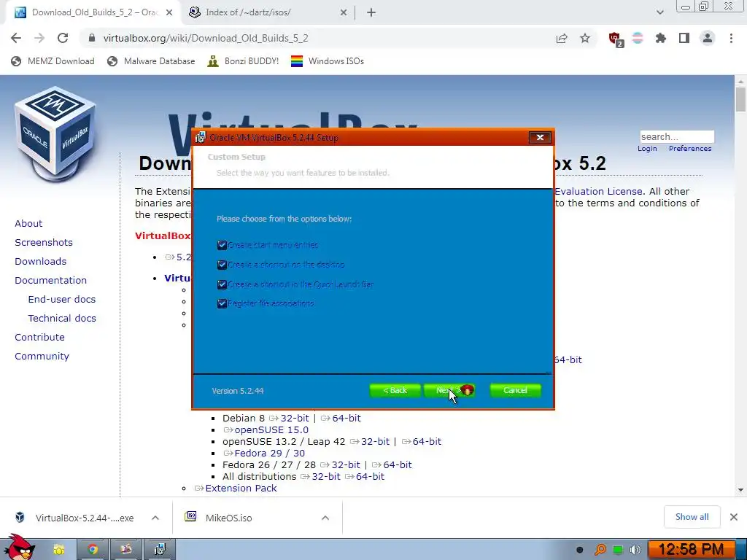The height and width of the screenshot is (560, 747).
Task: Open a new browser tab
Action: (x=371, y=13)
